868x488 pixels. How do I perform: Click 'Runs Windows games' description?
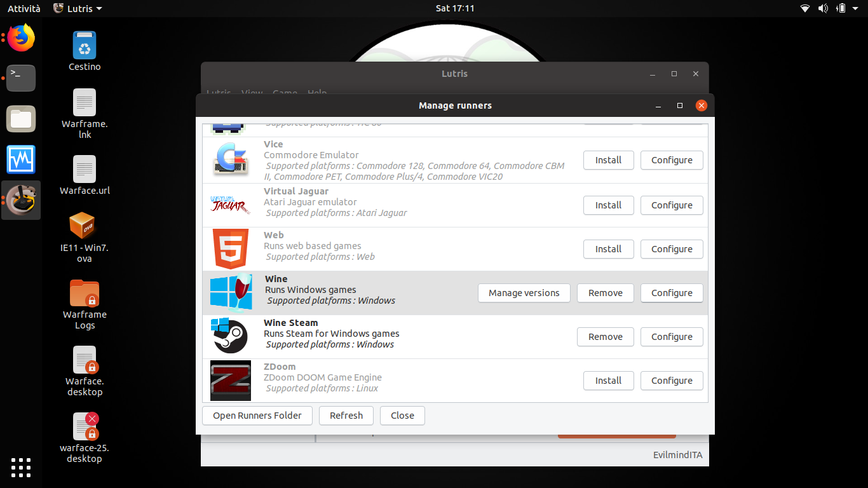[311, 290]
